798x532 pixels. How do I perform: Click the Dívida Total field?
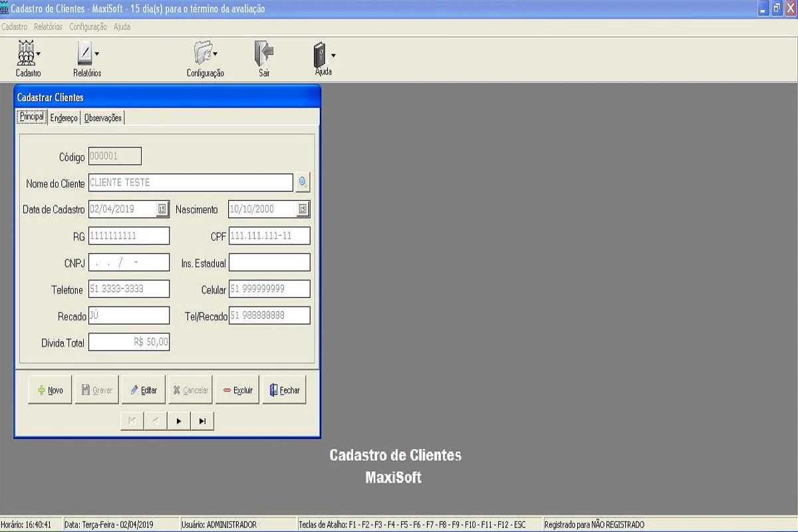click(x=129, y=342)
